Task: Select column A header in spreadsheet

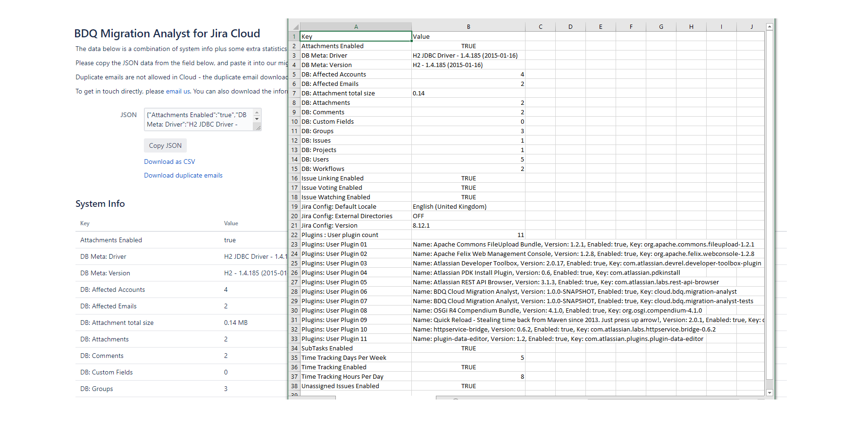Action: tap(356, 27)
